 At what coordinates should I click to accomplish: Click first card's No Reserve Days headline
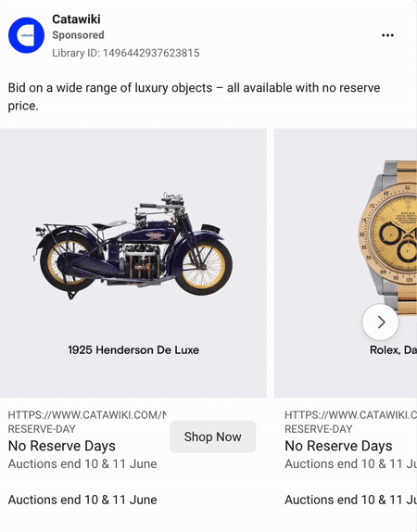point(62,446)
